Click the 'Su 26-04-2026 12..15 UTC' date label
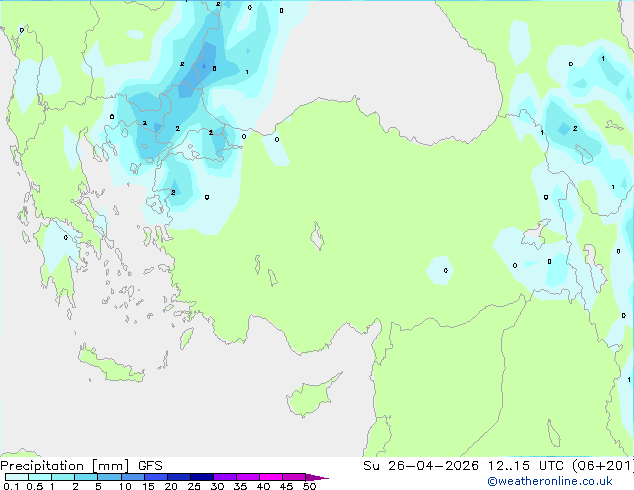 click(x=465, y=466)
